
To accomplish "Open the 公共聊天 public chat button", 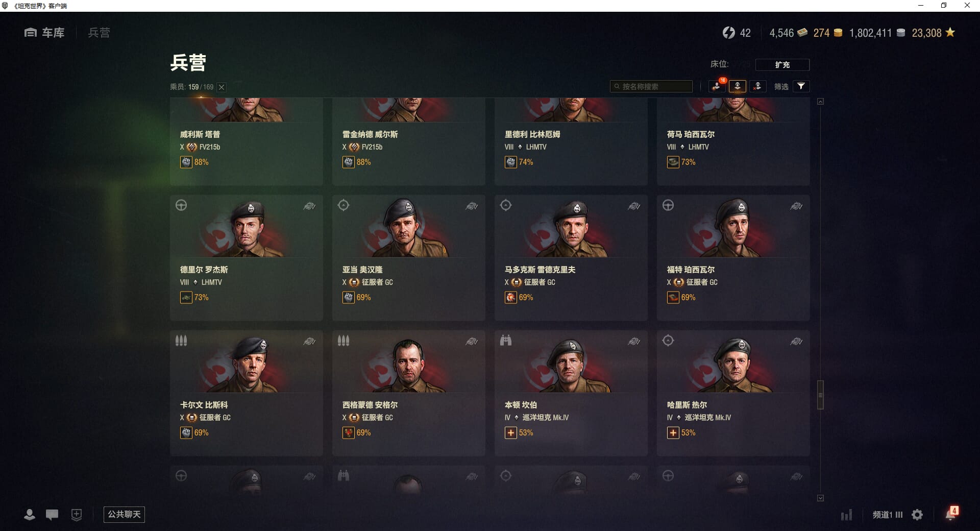I will tap(124, 514).
